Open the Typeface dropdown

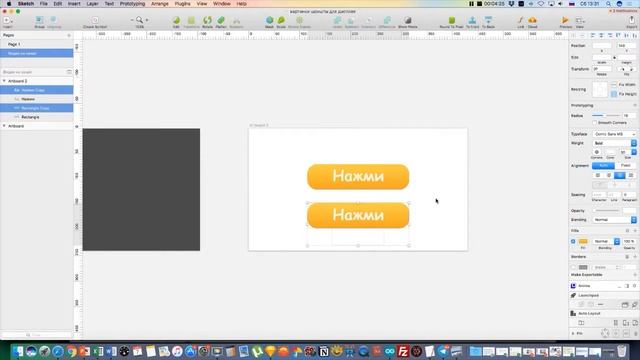tap(614, 134)
